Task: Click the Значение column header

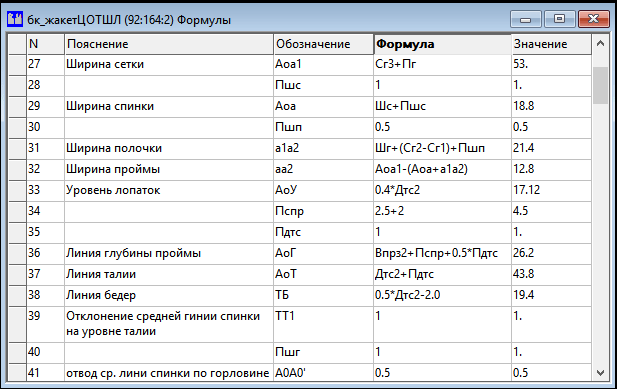Action: (x=551, y=44)
